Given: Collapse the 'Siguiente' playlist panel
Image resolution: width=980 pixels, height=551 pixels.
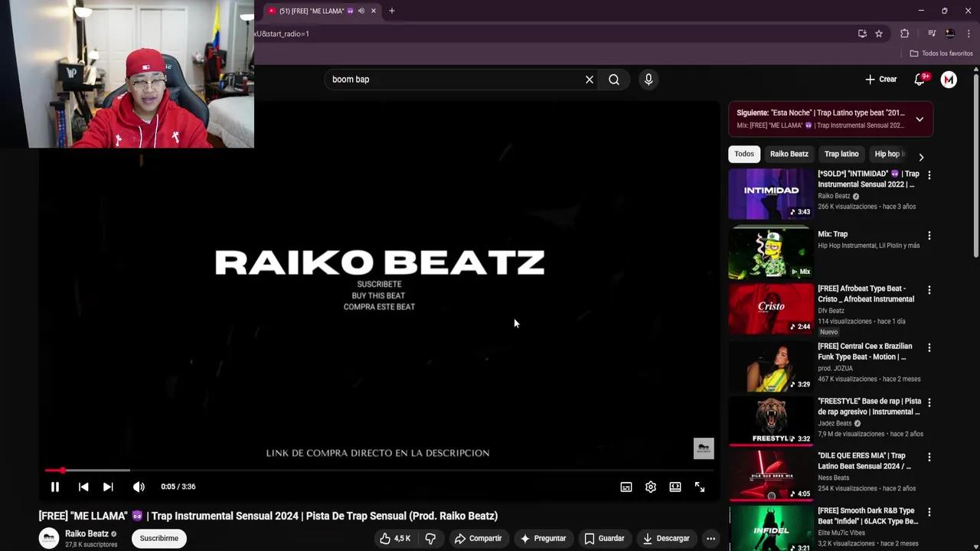Looking at the screenshot, I should coord(920,119).
